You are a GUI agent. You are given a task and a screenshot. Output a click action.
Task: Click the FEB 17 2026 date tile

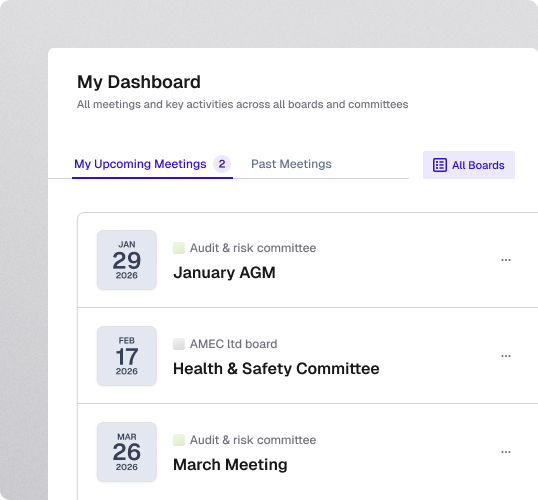coord(127,356)
